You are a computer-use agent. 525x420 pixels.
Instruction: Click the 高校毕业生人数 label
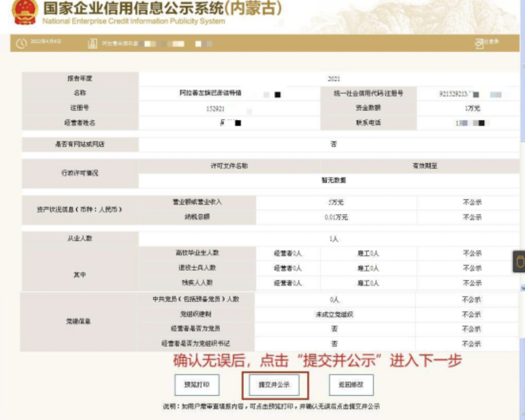(x=197, y=253)
